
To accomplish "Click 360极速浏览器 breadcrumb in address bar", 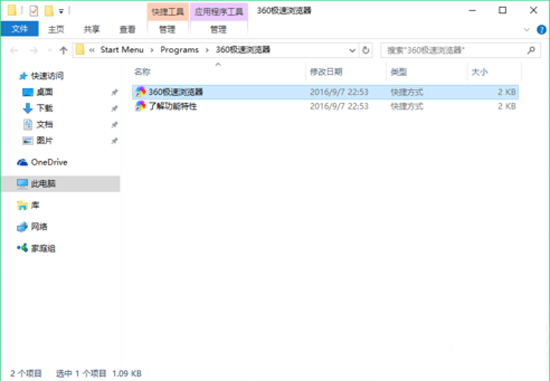I will pos(243,50).
